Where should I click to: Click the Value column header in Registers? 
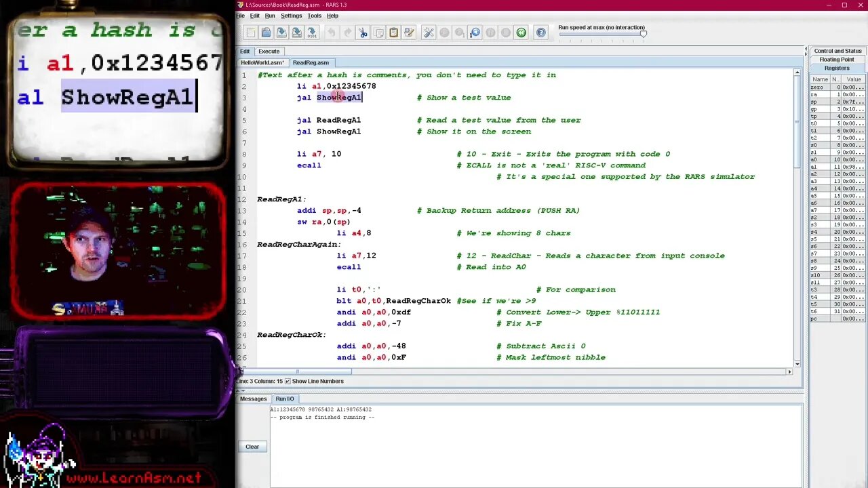[x=854, y=79]
